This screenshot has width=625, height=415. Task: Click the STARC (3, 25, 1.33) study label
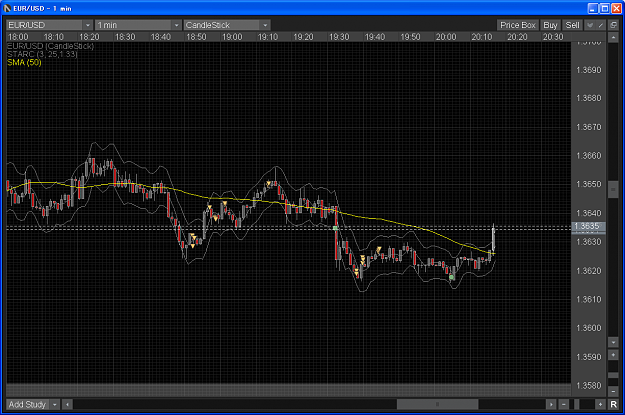[42, 54]
